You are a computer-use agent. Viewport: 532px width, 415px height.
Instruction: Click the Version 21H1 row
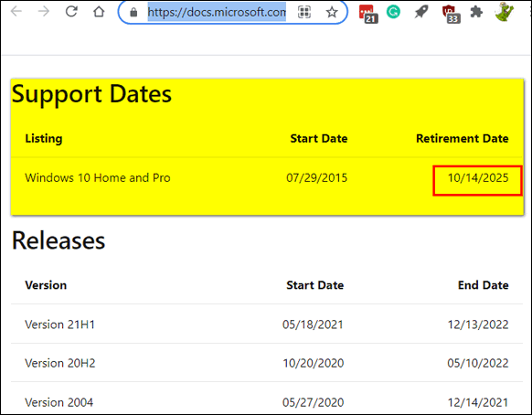[x=267, y=325]
